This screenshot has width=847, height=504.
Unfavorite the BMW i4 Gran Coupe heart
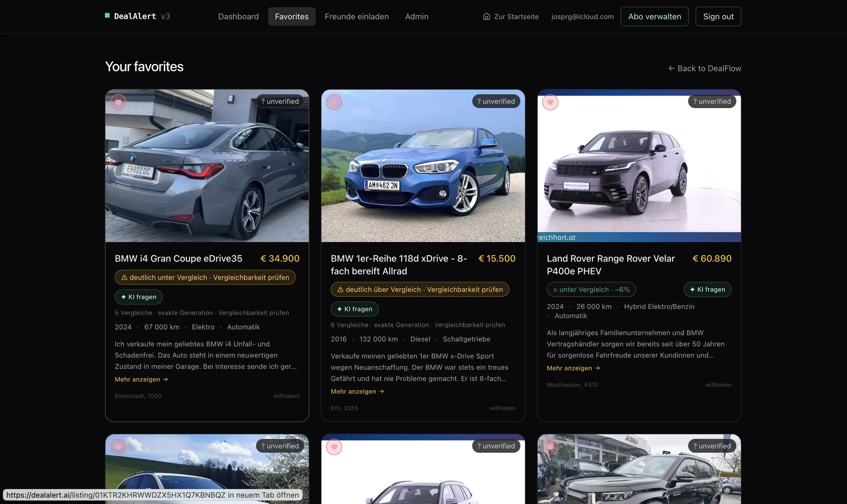click(118, 102)
